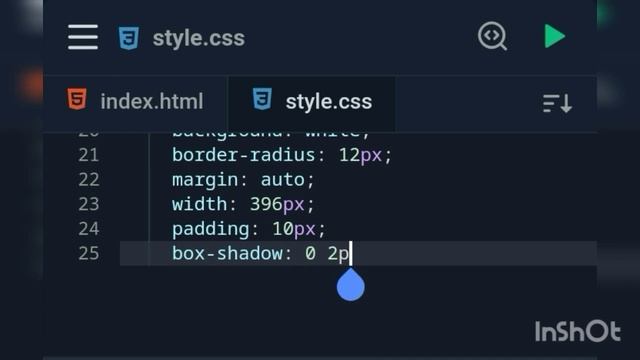
Task: Switch to the index.html tab
Action: coord(135,101)
